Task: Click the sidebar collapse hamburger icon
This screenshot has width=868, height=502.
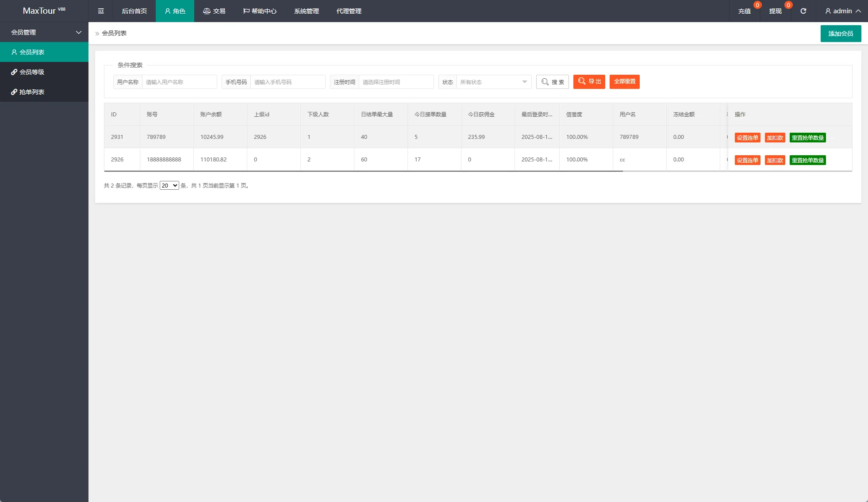Action: click(101, 11)
